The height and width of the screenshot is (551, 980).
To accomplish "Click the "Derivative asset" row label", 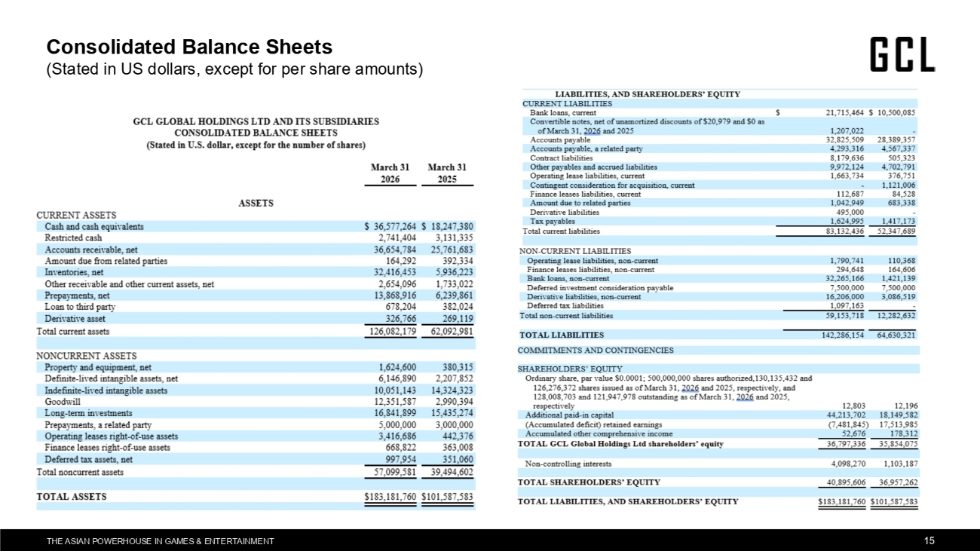I will 75,319.
